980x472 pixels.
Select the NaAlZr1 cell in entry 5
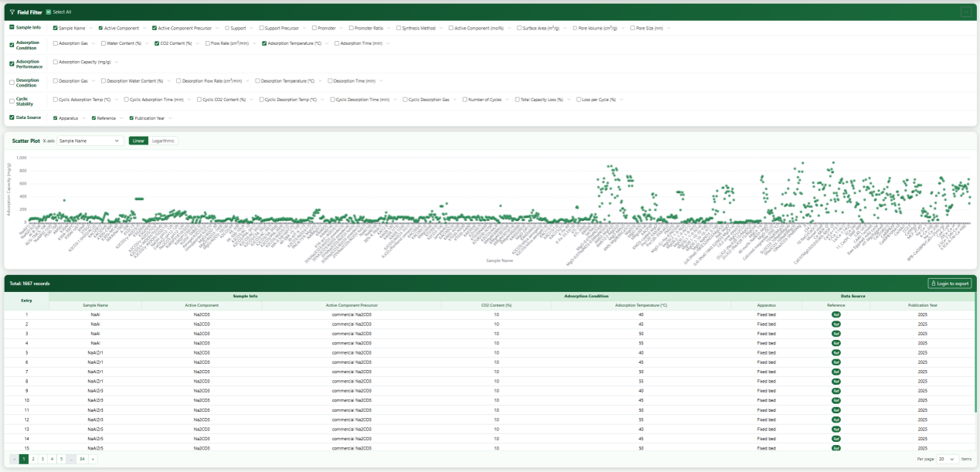click(95, 352)
